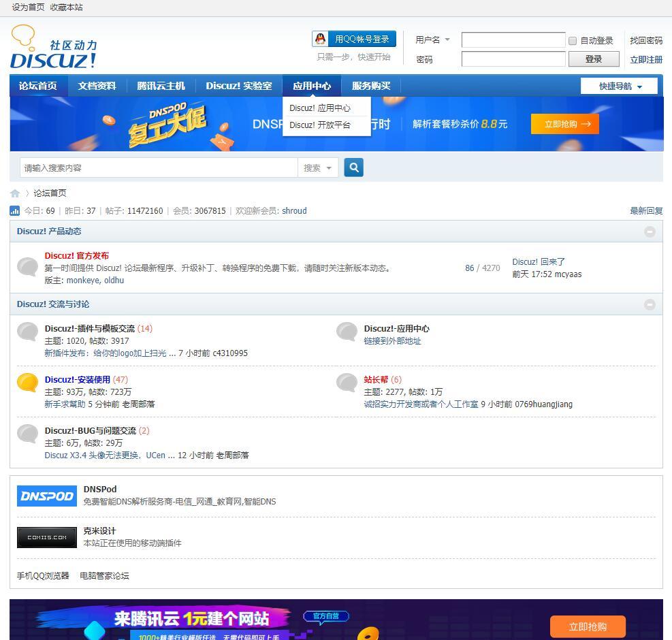Select Discuz! 开放平台 from the menu

[320, 125]
